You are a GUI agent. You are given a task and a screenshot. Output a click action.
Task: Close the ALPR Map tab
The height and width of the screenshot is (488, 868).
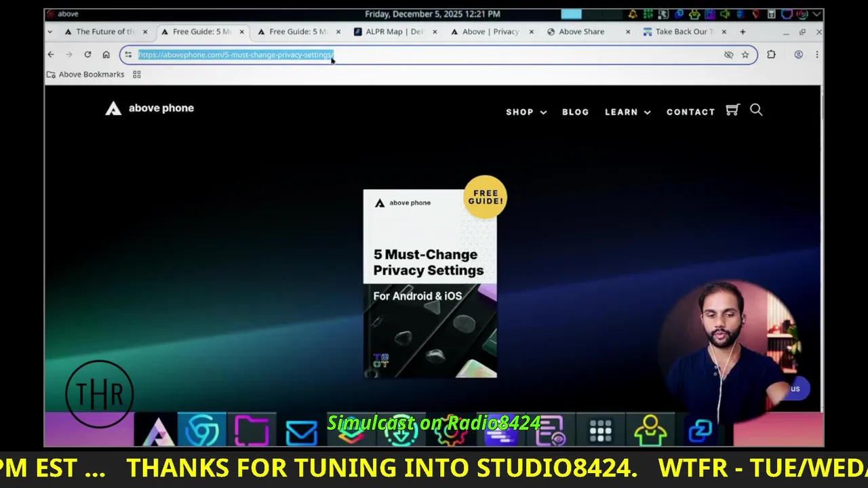(x=435, y=31)
